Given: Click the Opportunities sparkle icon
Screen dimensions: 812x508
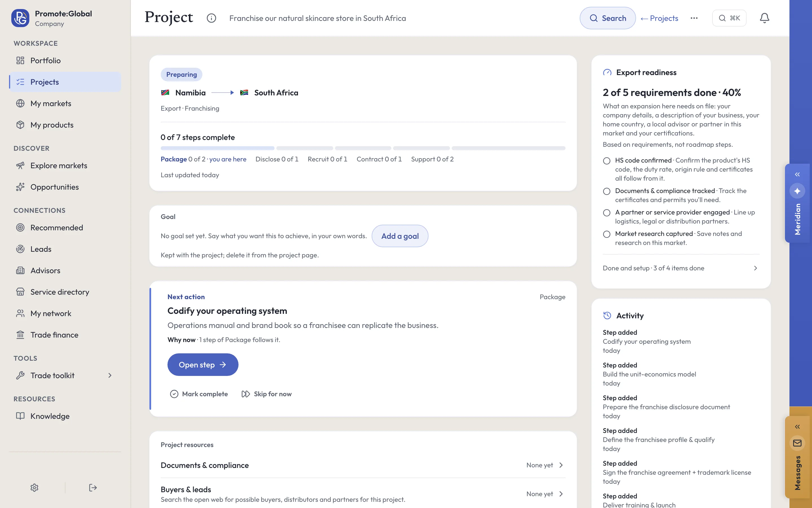Looking at the screenshot, I should pos(21,187).
